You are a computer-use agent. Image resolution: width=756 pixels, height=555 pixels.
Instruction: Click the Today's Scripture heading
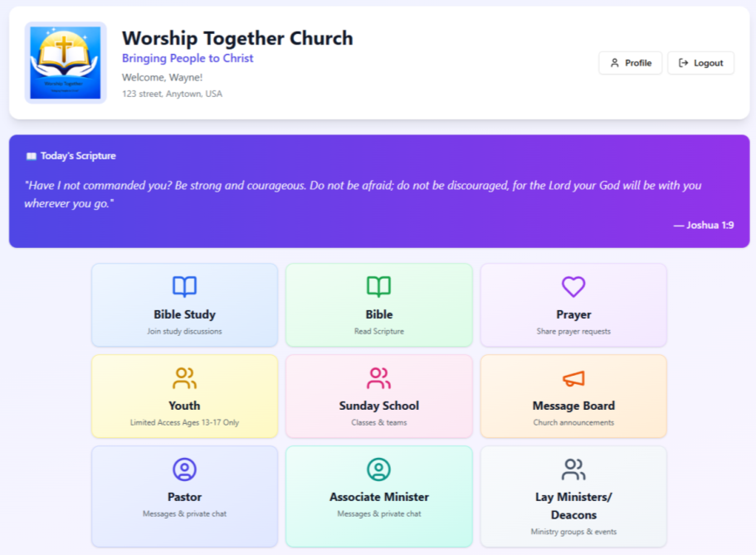[x=78, y=156]
